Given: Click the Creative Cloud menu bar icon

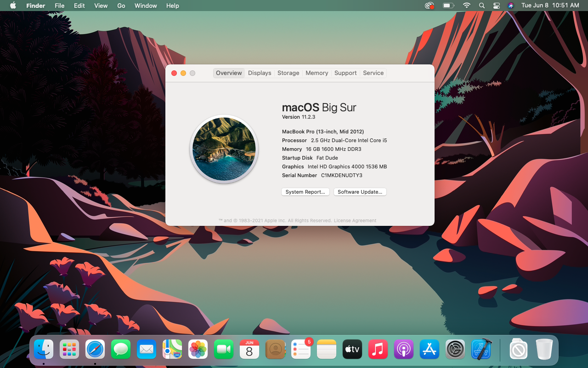Looking at the screenshot, I should point(430,6).
